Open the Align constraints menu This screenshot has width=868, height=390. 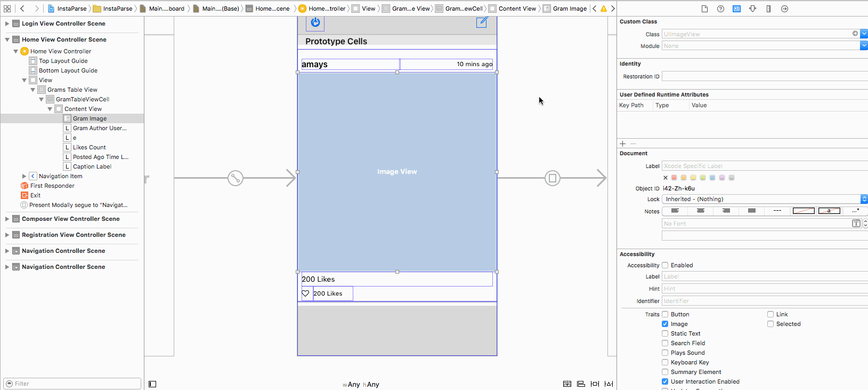581,384
